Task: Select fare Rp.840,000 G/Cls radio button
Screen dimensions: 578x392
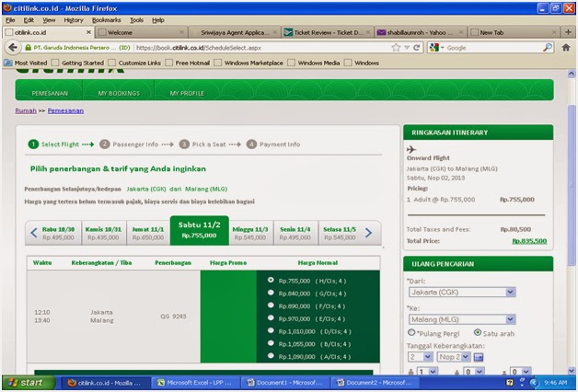Action: (x=271, y=293)
